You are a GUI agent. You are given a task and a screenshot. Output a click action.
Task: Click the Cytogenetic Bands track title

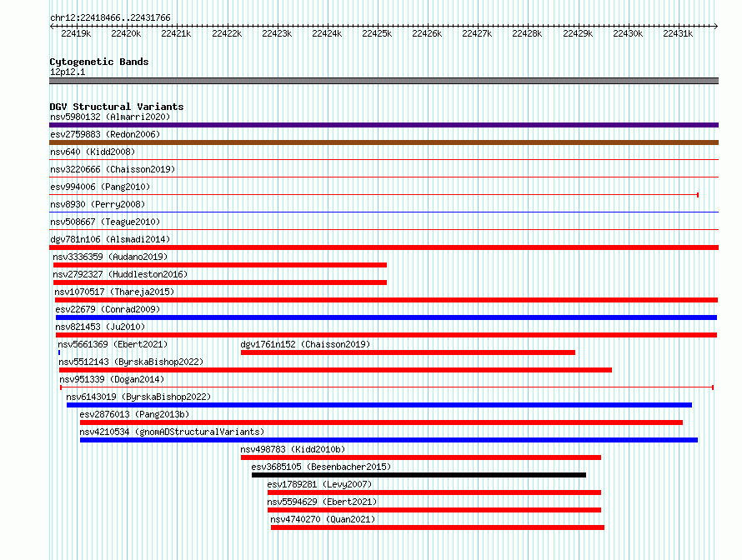tap(99, 62)
